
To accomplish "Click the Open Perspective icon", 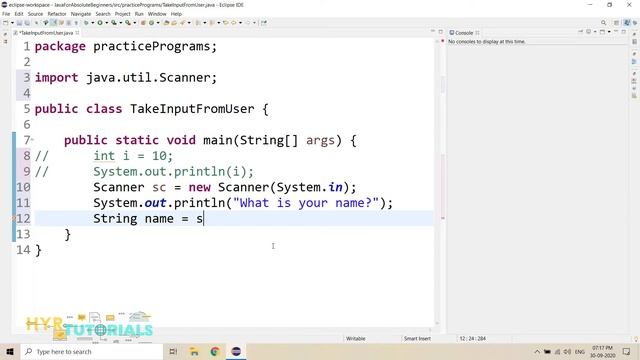I will tap(616, 23).
